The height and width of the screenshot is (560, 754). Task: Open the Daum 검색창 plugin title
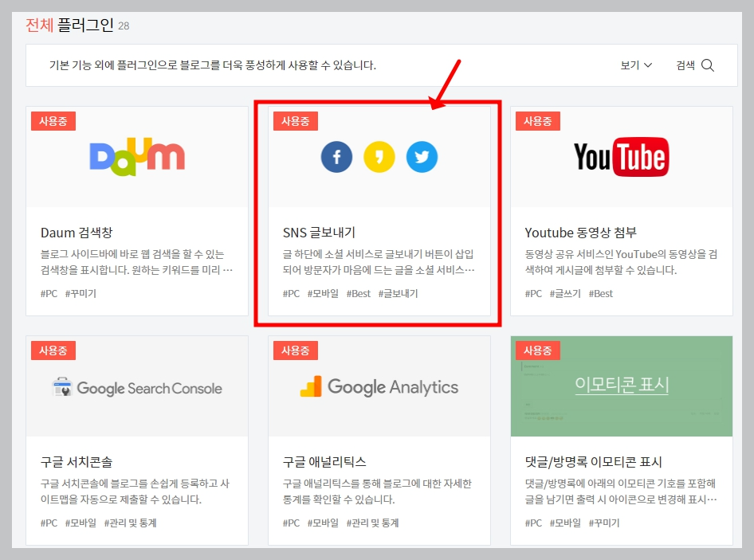tap(77, 233)
